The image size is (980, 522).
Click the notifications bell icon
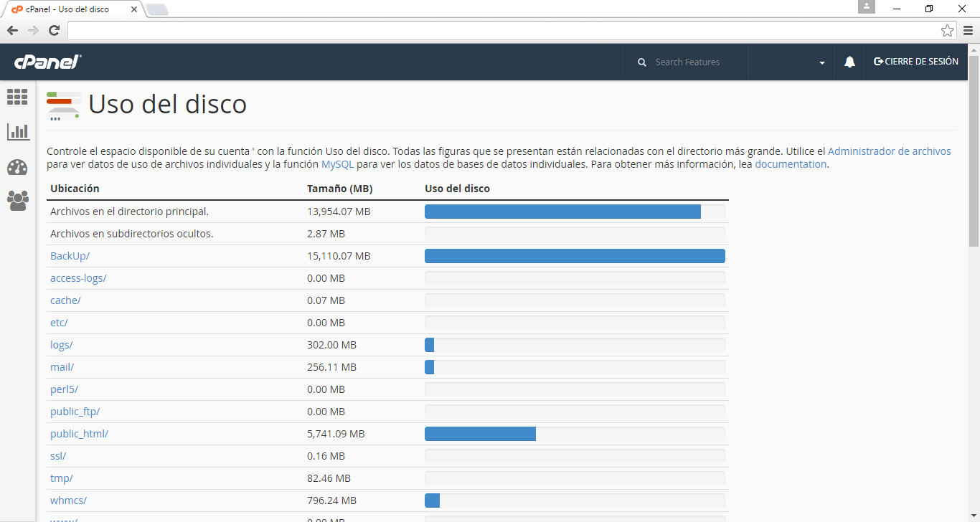[849, 62]
